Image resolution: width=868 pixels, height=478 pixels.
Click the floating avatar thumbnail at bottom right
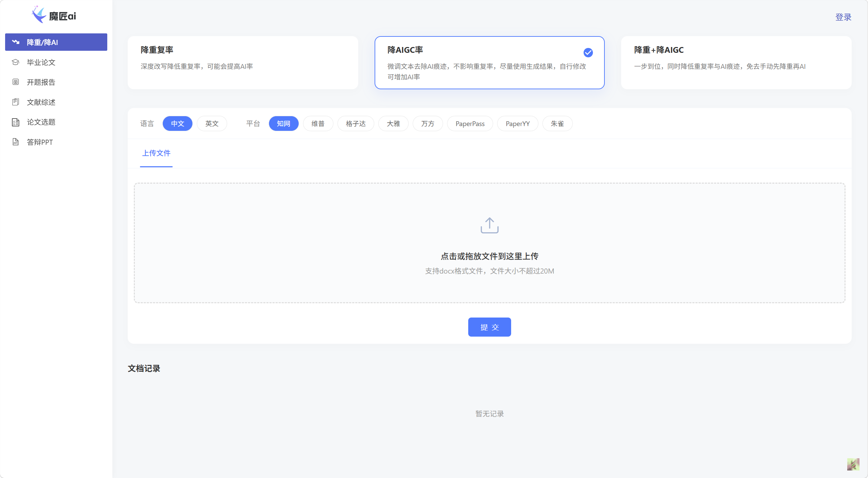click(x=853, y=464)
